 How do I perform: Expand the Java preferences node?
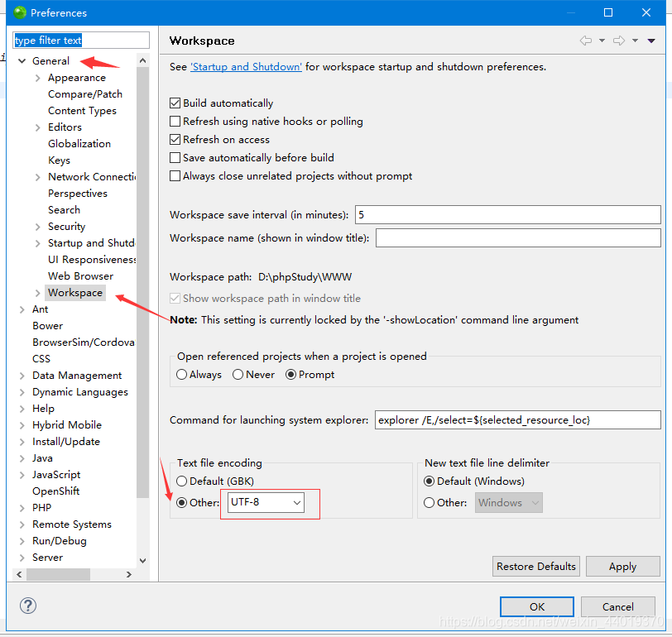[22, 458]
